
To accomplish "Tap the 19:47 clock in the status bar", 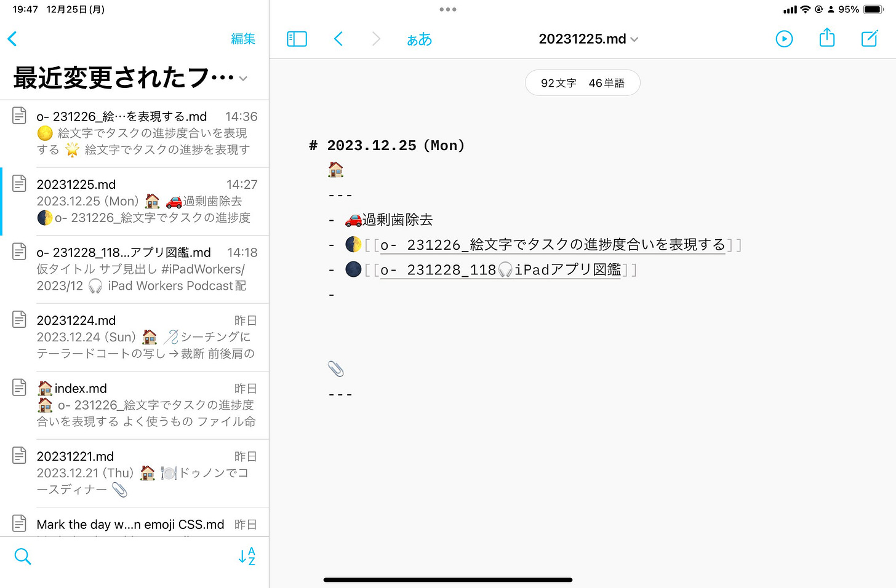I will click(x=25, y=9).
